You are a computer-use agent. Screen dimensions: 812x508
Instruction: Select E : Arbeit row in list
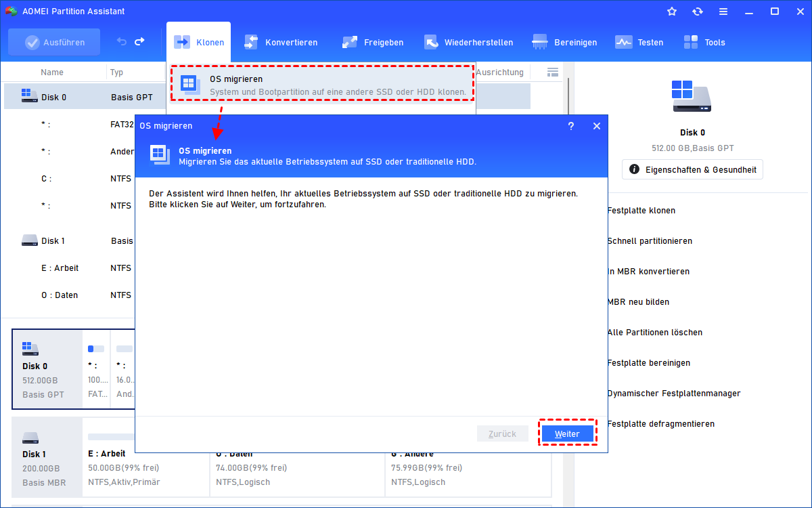click(70, 268)
